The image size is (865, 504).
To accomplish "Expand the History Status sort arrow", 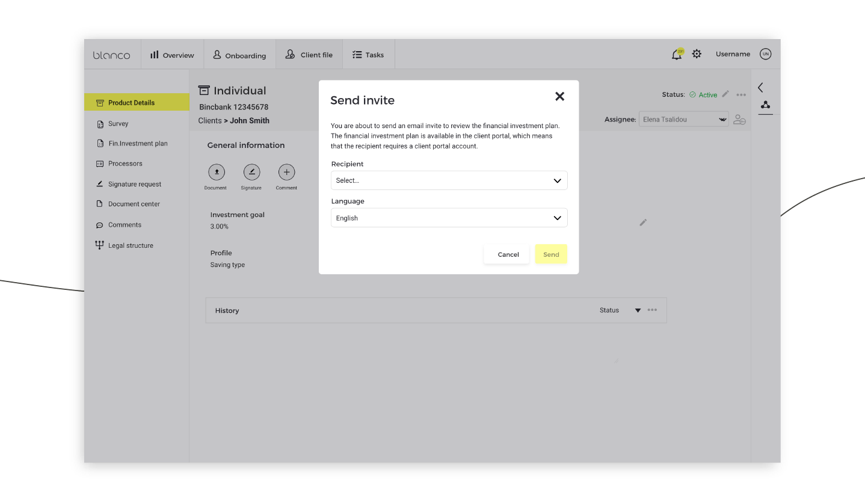I will 638,310.
